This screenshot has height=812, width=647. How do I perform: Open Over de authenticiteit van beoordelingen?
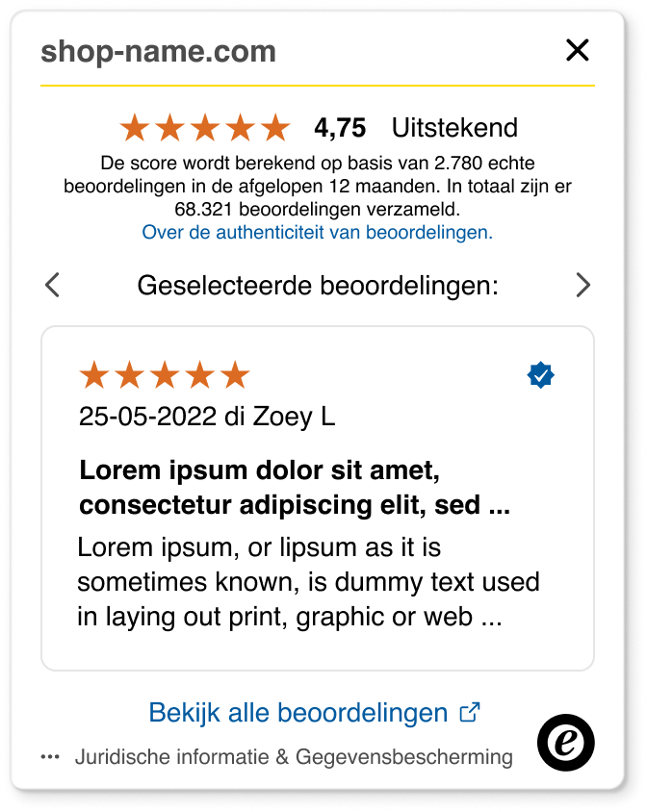318,232
